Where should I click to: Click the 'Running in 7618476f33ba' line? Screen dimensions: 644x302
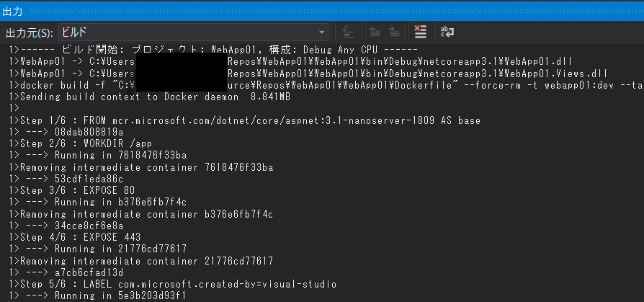coord(98,155)
